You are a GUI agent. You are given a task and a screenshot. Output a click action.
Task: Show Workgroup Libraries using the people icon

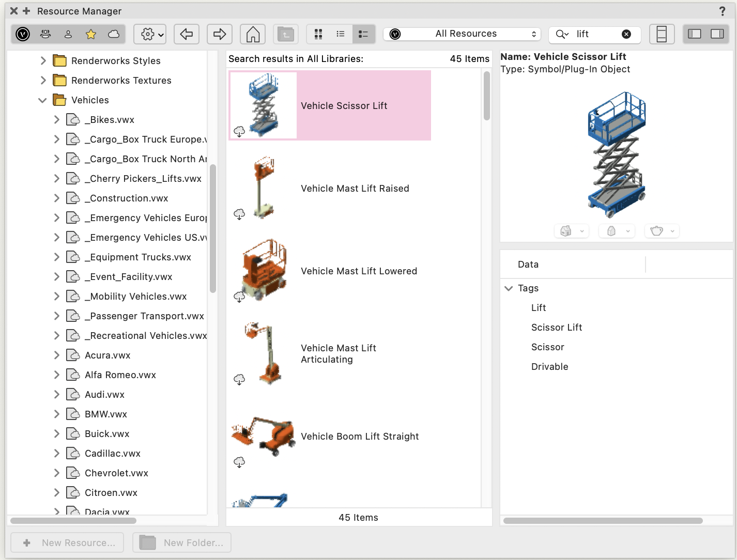[x=45, y=34]
